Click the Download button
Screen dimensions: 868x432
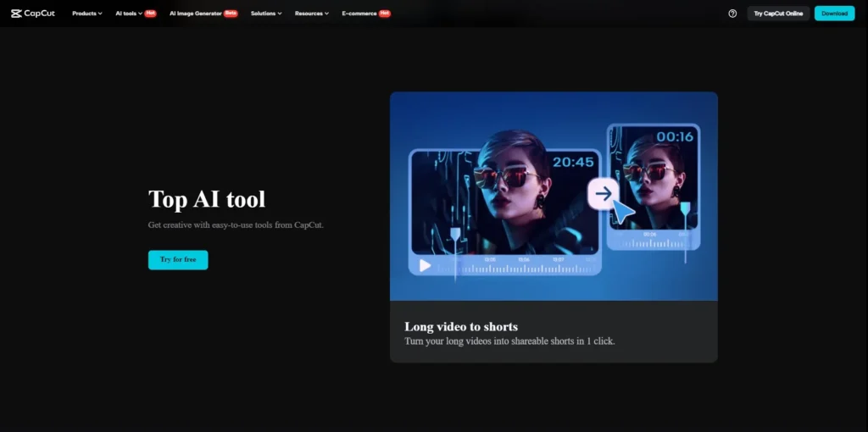pos(834,14)
